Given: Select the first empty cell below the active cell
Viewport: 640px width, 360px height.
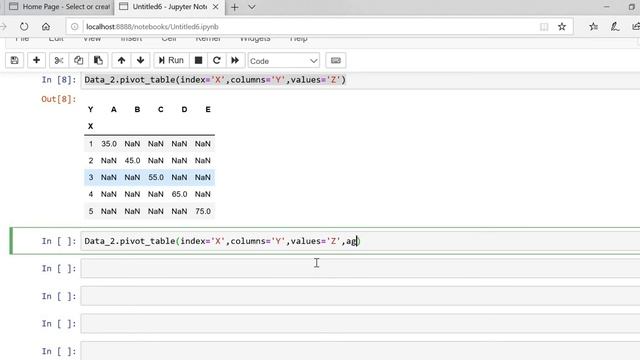Looking at the screenshot, I should coord(360,268).
